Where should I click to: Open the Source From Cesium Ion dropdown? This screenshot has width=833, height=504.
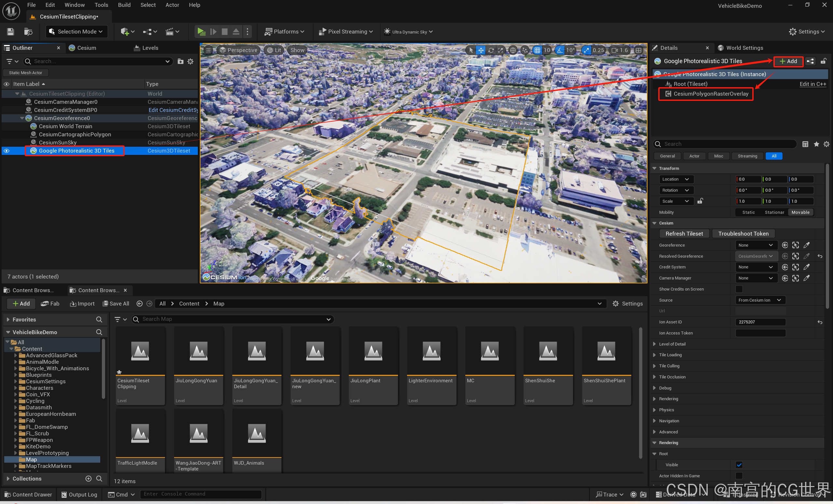click(760, 300)
